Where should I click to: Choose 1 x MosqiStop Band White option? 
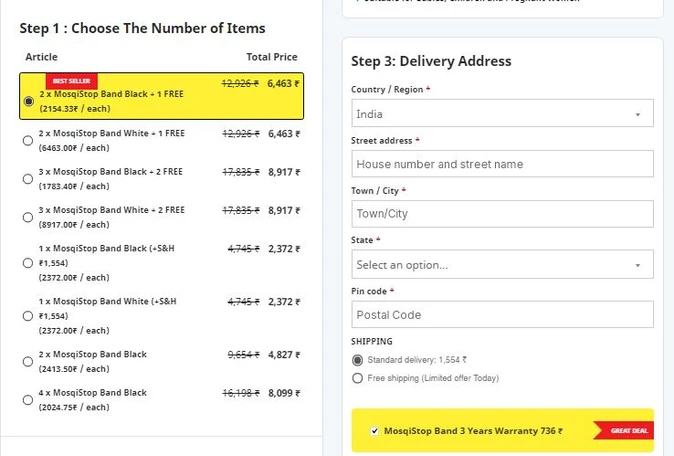(x=28, y=315)
